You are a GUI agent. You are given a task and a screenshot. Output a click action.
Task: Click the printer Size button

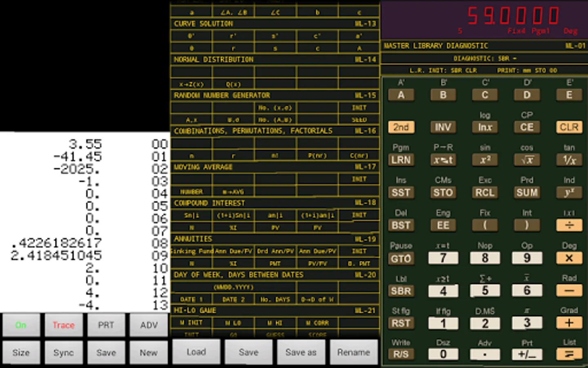pyautogui.click(x=21, y=352)
